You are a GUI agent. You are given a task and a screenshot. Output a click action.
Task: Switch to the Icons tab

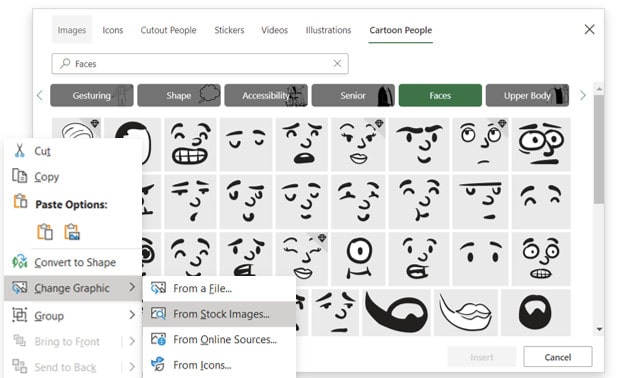click(113, 30)
